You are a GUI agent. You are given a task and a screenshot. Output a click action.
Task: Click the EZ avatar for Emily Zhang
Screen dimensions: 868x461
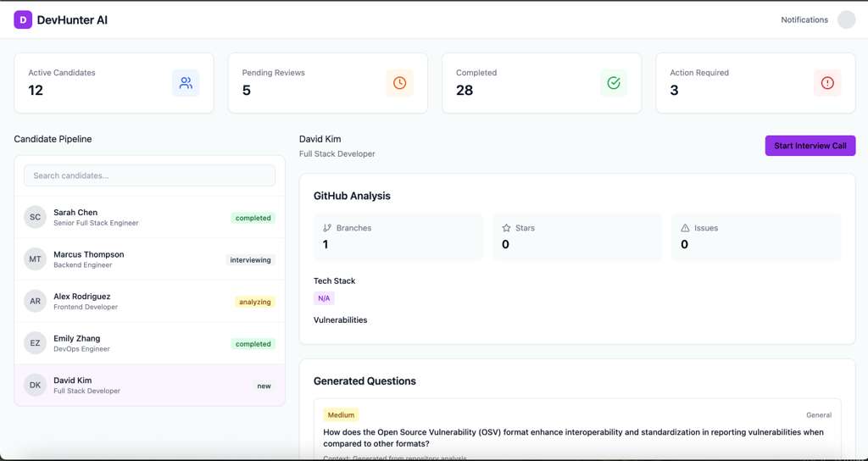[35, 343]
